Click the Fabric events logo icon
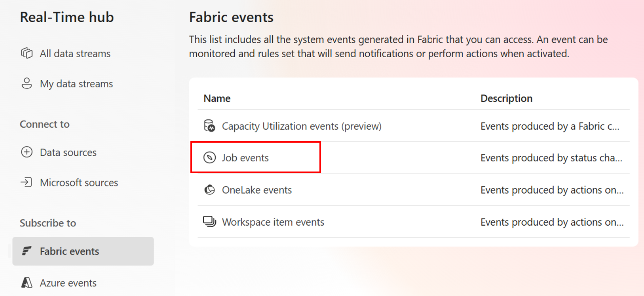This screenshot has width=644, height=296. (27, 251)
